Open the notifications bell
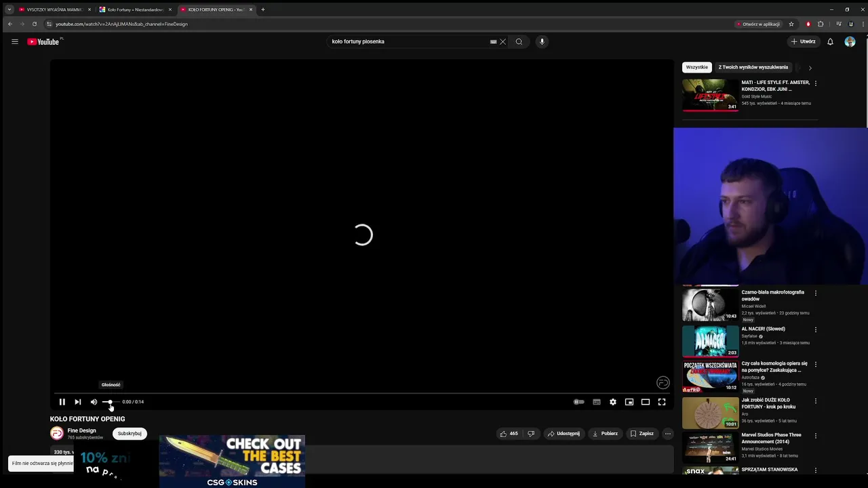Image resolution: width=868 pixels, height=488 pixels. click(x=830, y=41)
